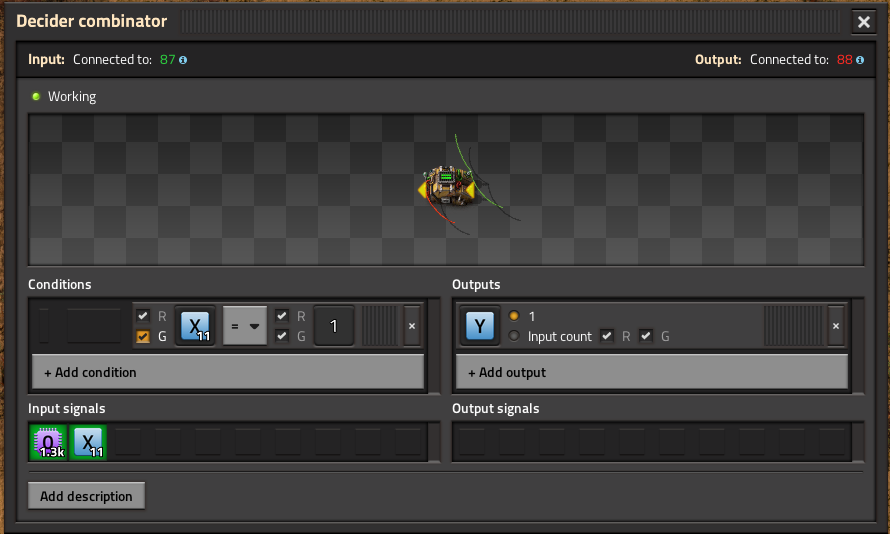Image resolution: width=890 pixels, height=534 pixels.
Task: Click the input network info icon beside 87
Action: 183,60
